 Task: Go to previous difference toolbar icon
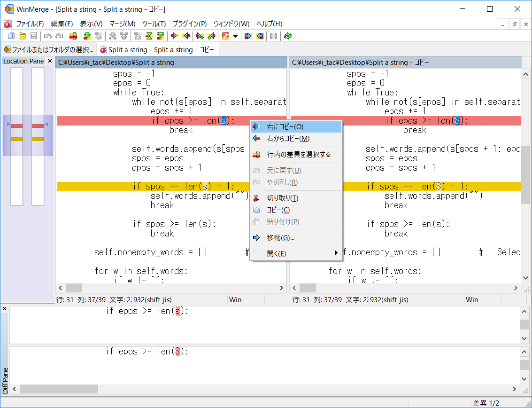pyautogui.click(x=99, y=36)
